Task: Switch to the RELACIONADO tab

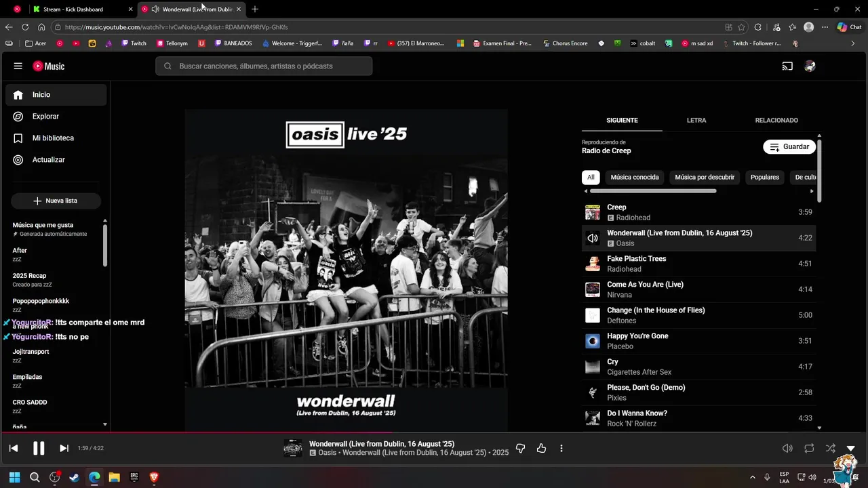Action: click(776, 121)
